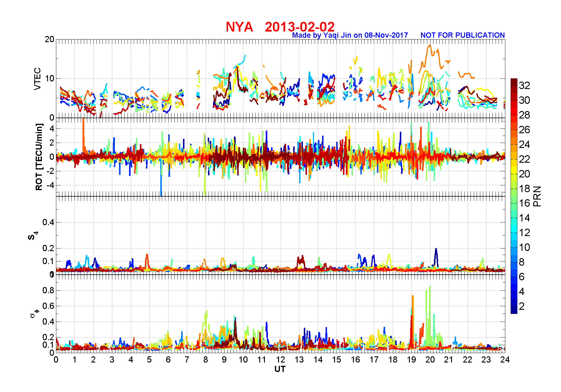Click the ROT axis tick label "4"

point(52,129)
